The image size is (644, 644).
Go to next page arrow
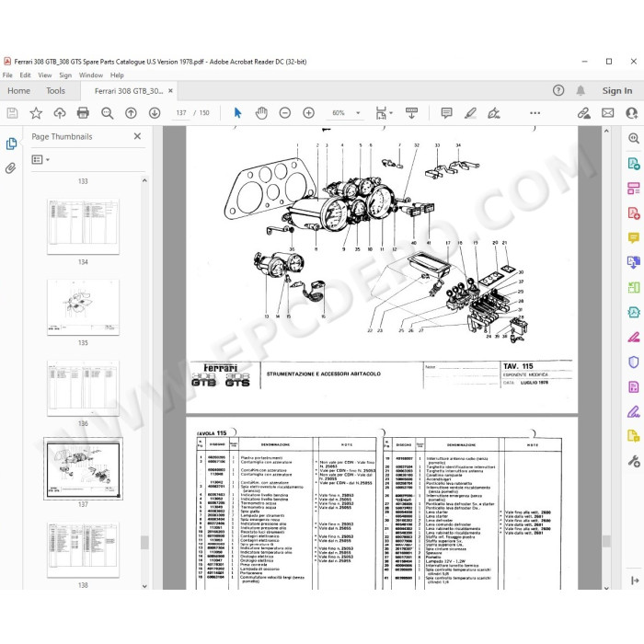(155, 113)
